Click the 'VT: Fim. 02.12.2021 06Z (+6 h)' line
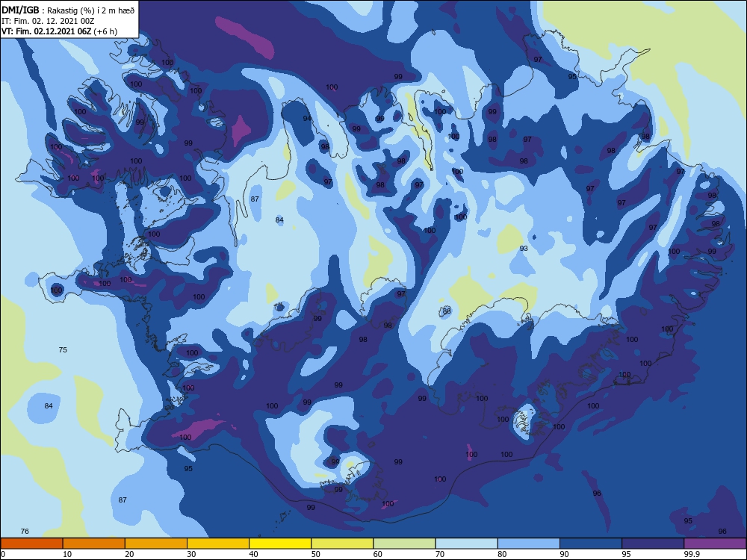The image size is (747, 560). 59,31
